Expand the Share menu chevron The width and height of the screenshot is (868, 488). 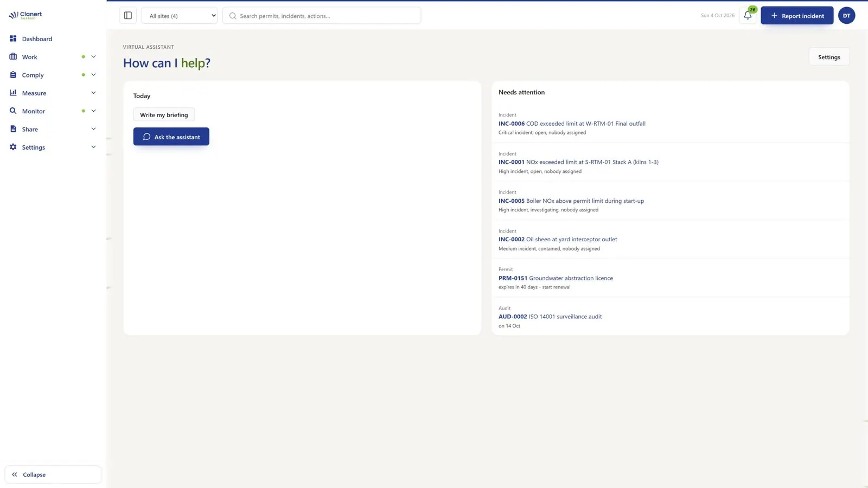click(x=93, y=129)
